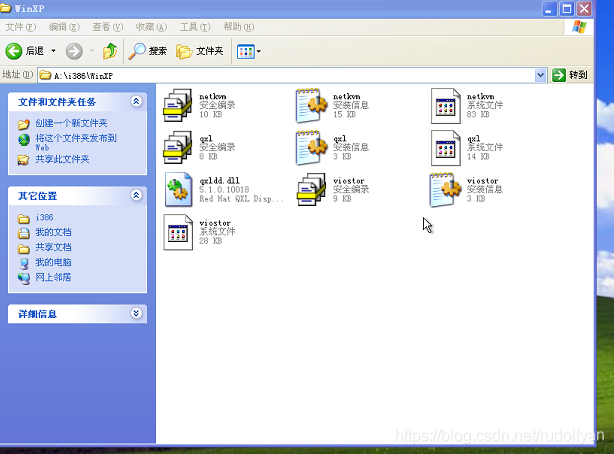Open the Search (搜索) toolbar button

pos(148,51)
